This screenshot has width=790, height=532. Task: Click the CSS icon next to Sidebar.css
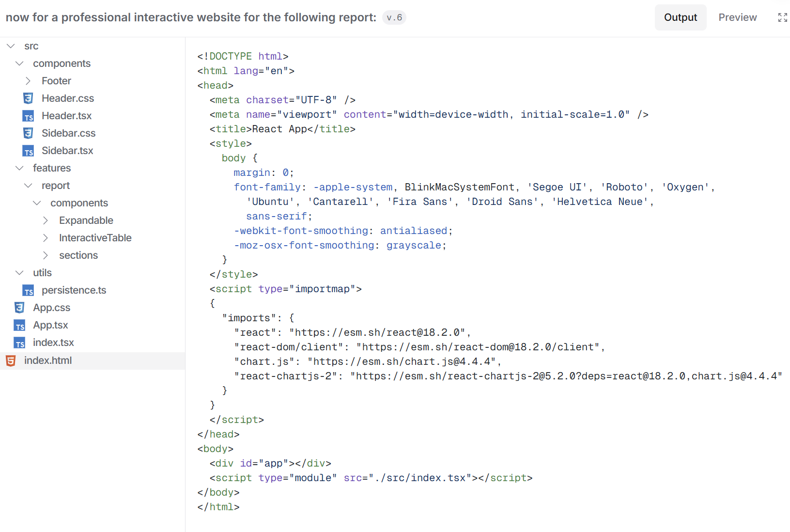click(x=28, y=133)
